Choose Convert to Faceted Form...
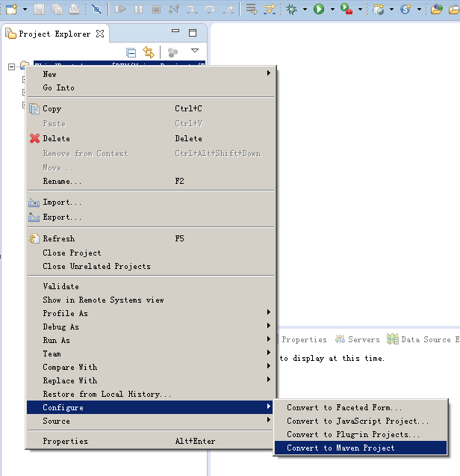 361,407
